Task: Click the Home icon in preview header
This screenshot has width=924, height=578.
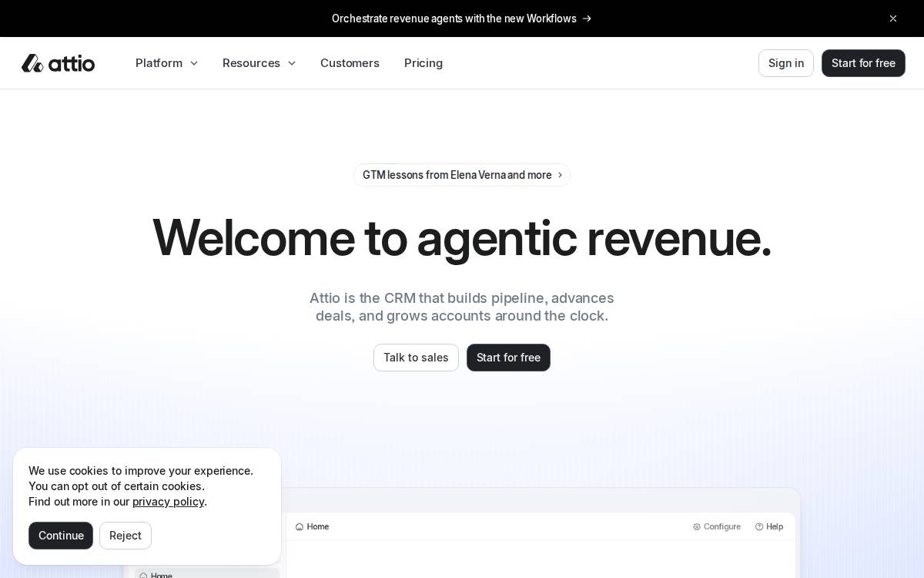Action: click(300, 527)
